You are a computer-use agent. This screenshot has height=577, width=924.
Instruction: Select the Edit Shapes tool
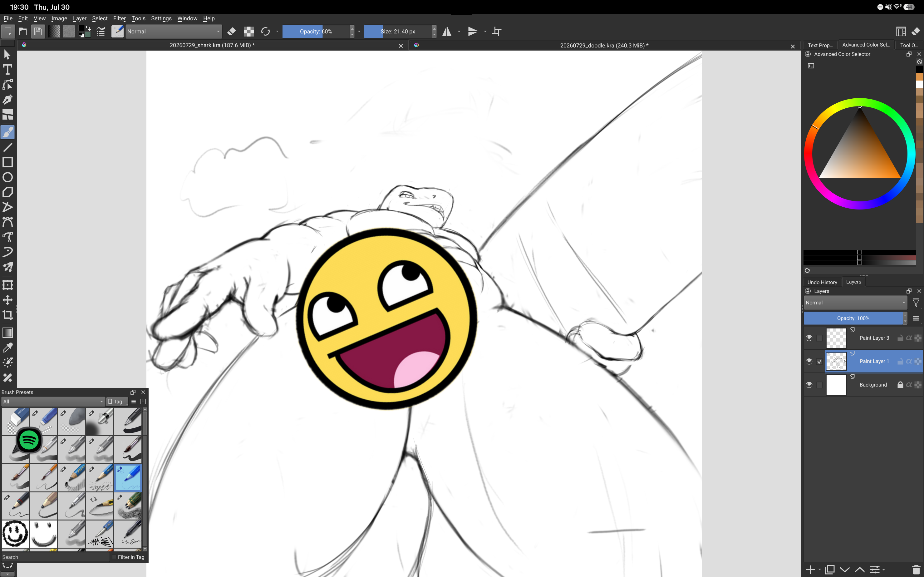click(x=7, y=84)
